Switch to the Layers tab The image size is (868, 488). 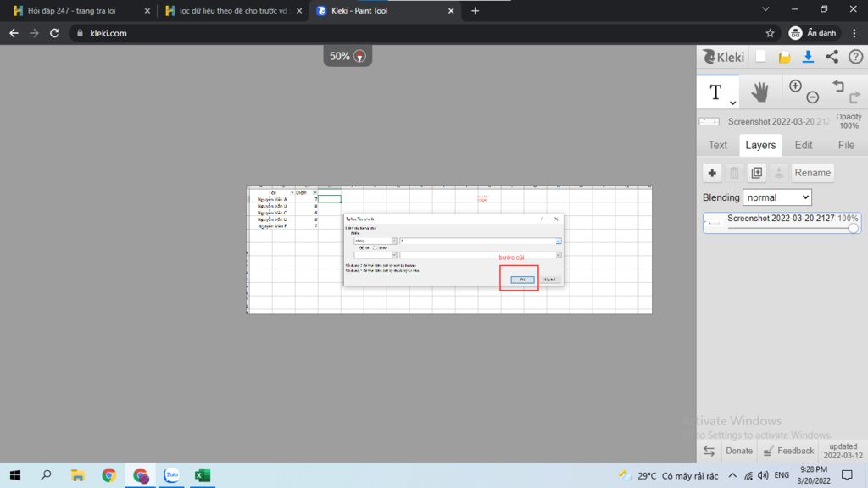tap(760, 145)
